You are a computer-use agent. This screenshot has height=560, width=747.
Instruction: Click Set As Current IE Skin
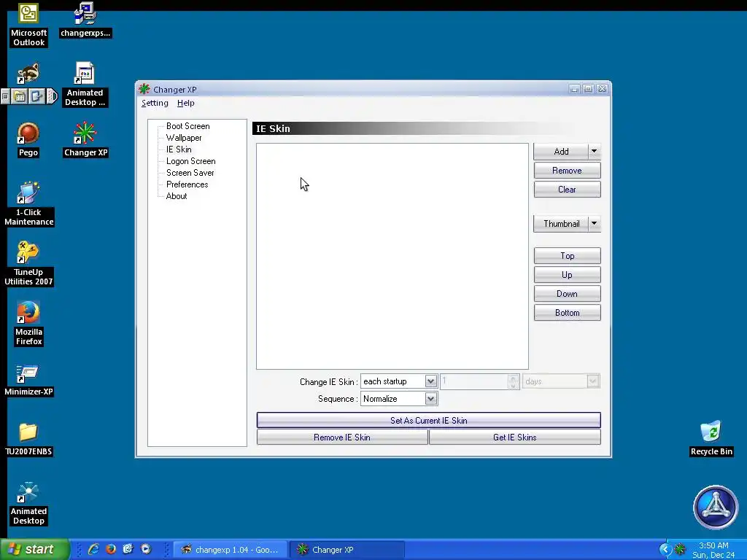pos(428,421)
